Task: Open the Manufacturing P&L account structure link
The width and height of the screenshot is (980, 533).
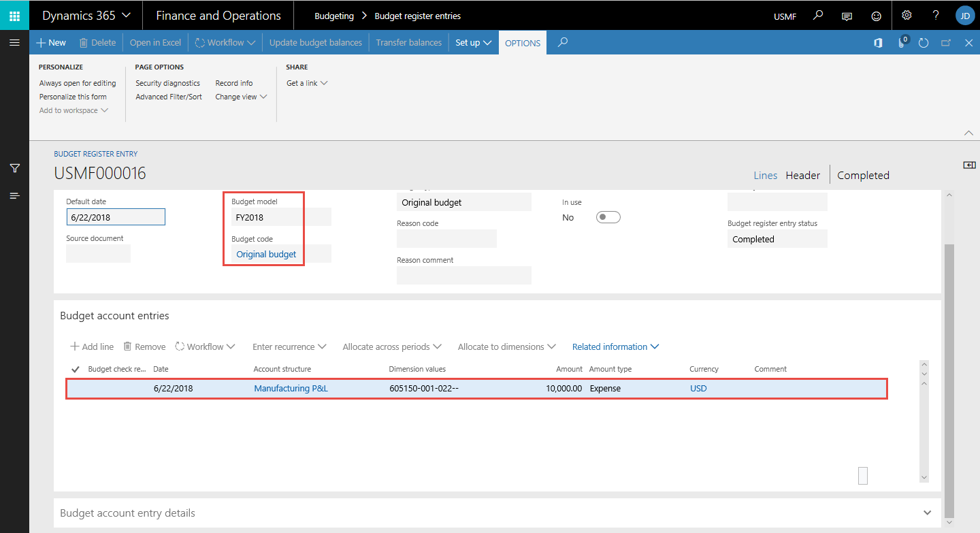Action: pos(291,389)
